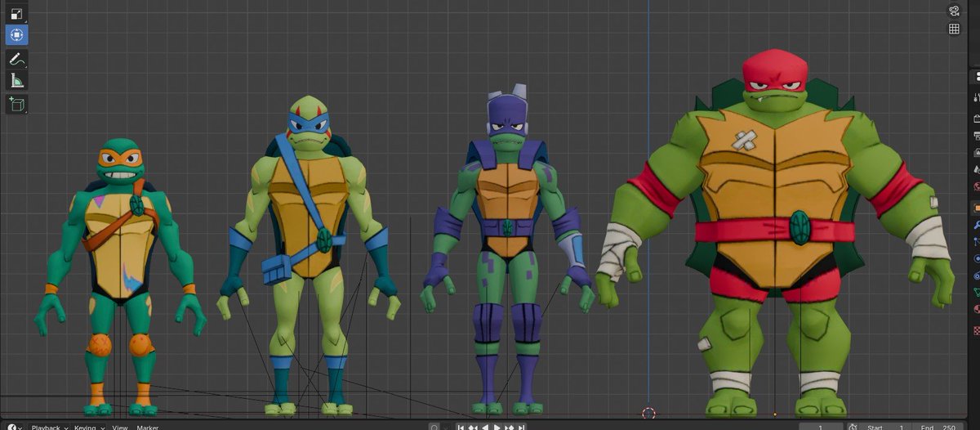Play the animation forward
Screen dimensions: 980x430
(x=497, y=427)
